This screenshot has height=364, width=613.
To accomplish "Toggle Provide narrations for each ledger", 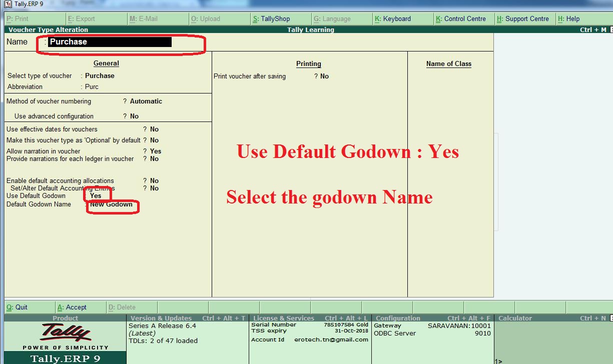I will 154,159.
